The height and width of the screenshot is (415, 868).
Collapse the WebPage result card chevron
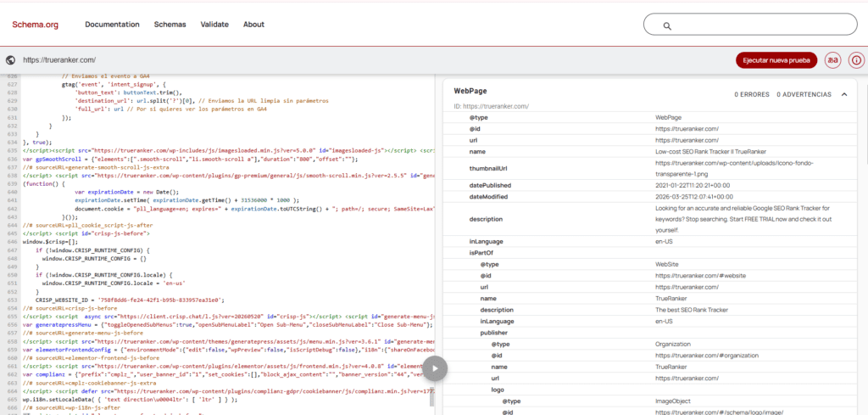tap(843, 95)
